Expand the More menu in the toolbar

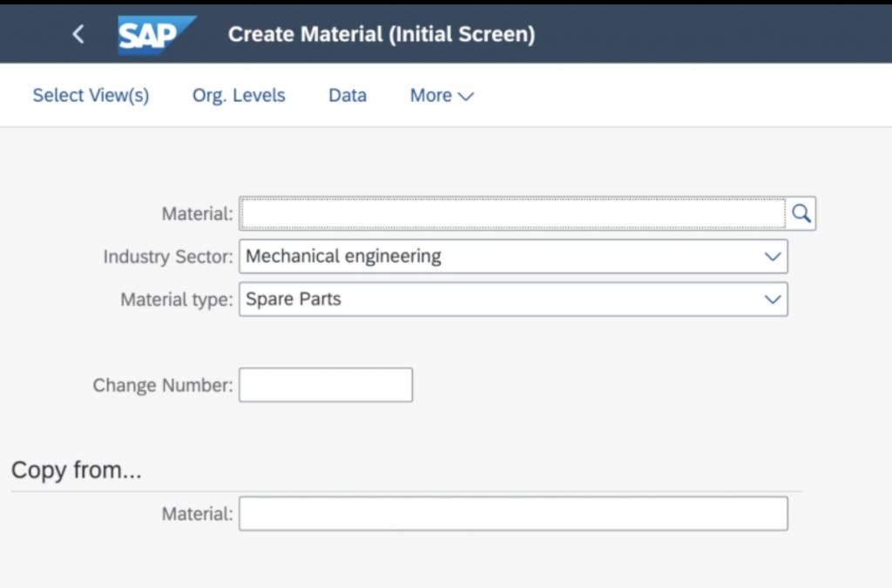click(x=442, y=96)
